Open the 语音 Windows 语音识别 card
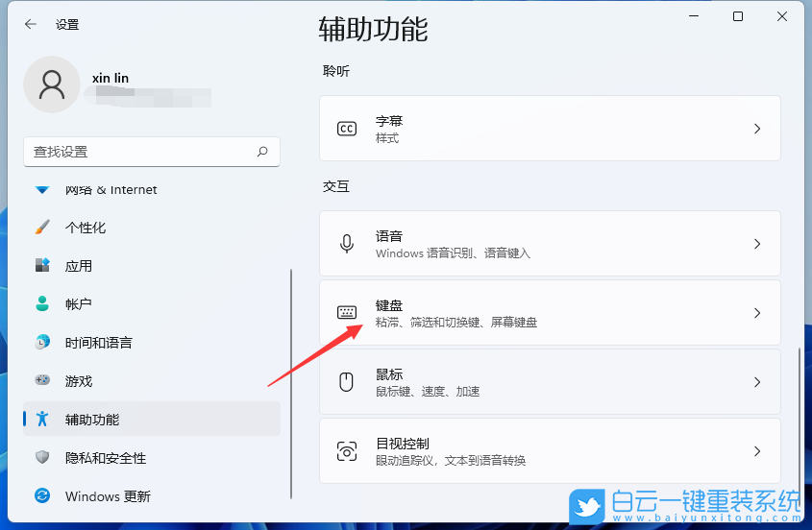Image resolution: width=812 pixels, height=530 pixels. [x=550, y=243]
